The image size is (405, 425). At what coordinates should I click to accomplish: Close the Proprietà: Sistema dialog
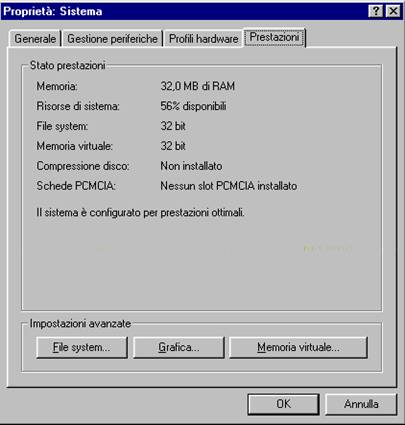point(393,12)
